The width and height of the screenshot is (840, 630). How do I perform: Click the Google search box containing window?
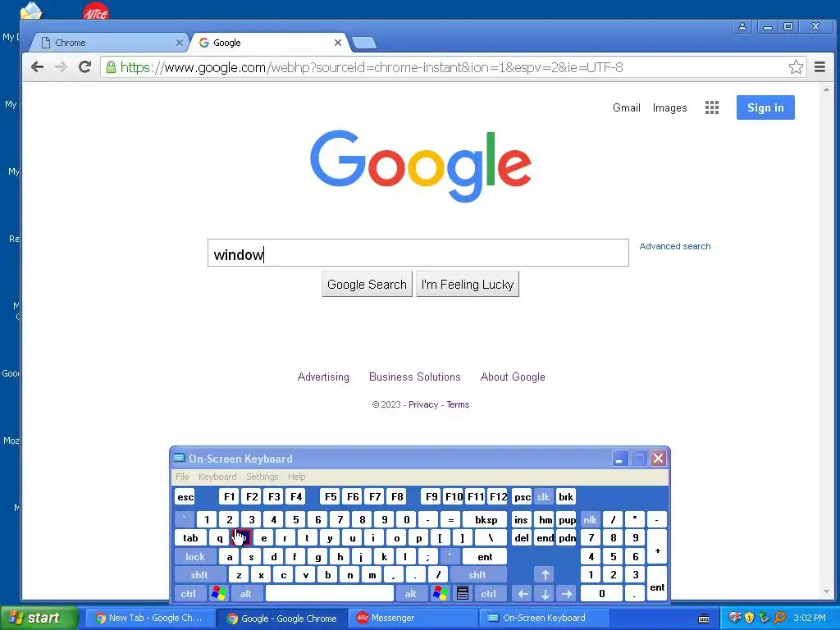coord(418,253)
